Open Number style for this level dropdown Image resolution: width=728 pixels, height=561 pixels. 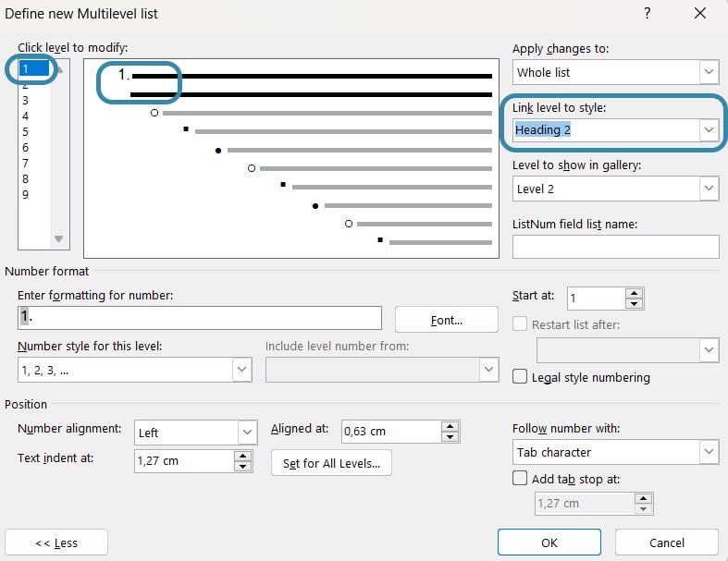click(241, 370)
